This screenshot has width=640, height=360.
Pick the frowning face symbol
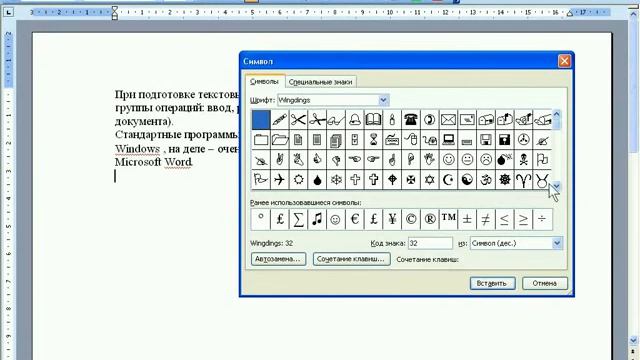tap(486, 160)
